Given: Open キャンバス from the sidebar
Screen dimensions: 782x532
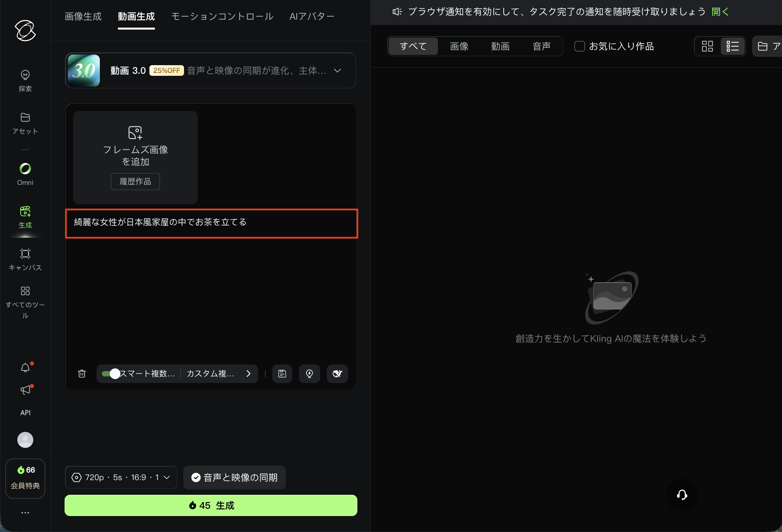Looking at the screenshot, I should coord(25,259).
